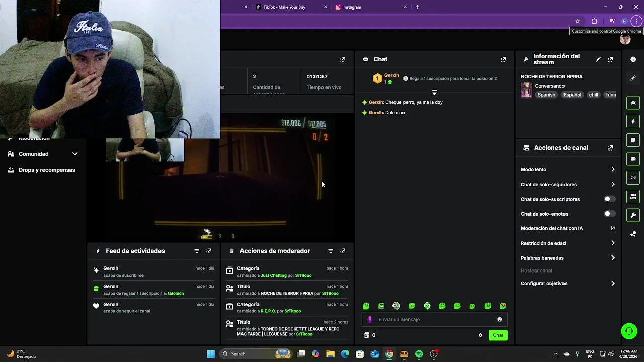Open the emoji picker in message box

(499, 319)
